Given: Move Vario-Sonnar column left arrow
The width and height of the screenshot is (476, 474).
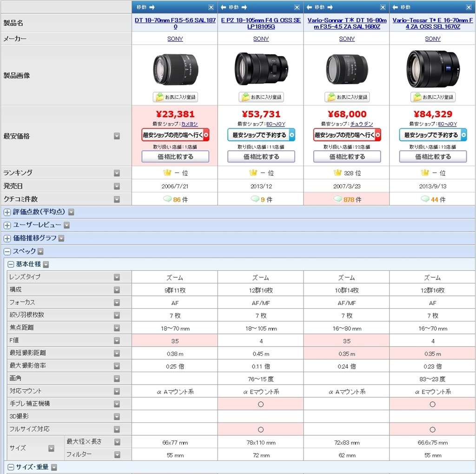Looking at the screenshot, I should click(310, 7).
